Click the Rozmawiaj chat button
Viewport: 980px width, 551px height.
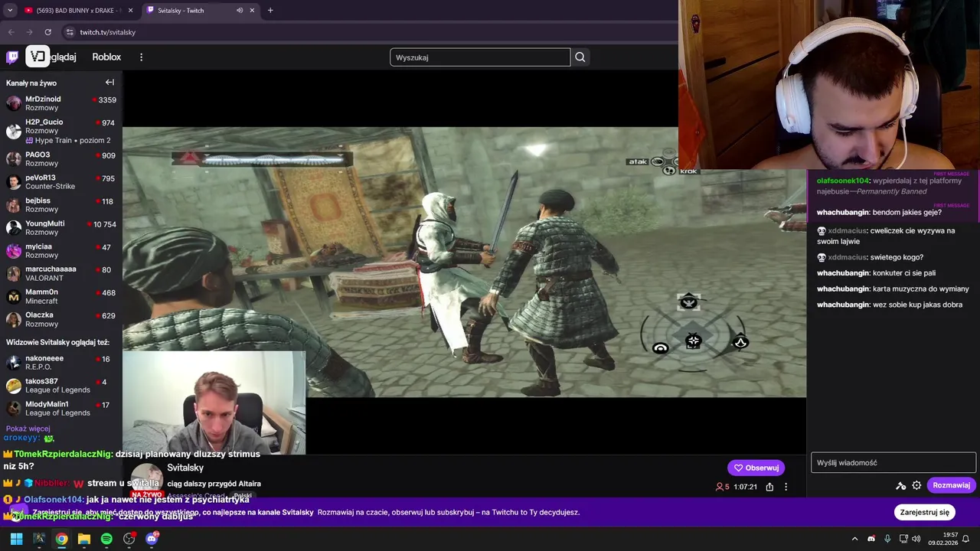[951, 485]
